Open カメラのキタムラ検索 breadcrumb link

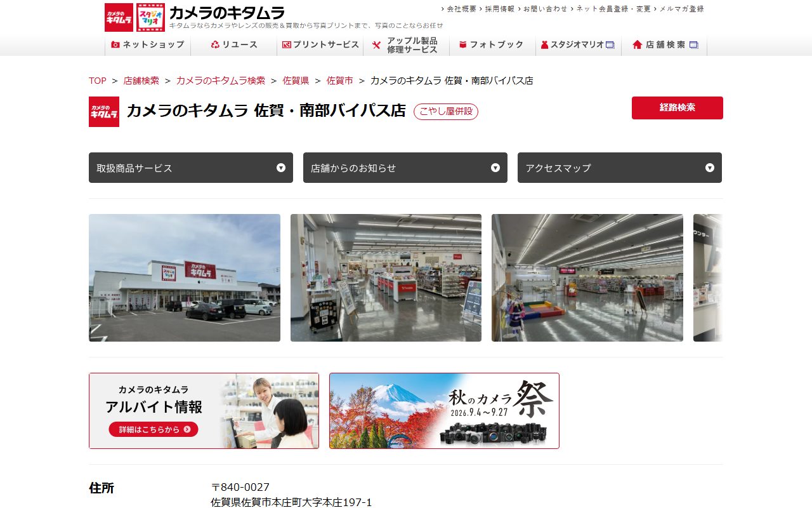(221, 81)
